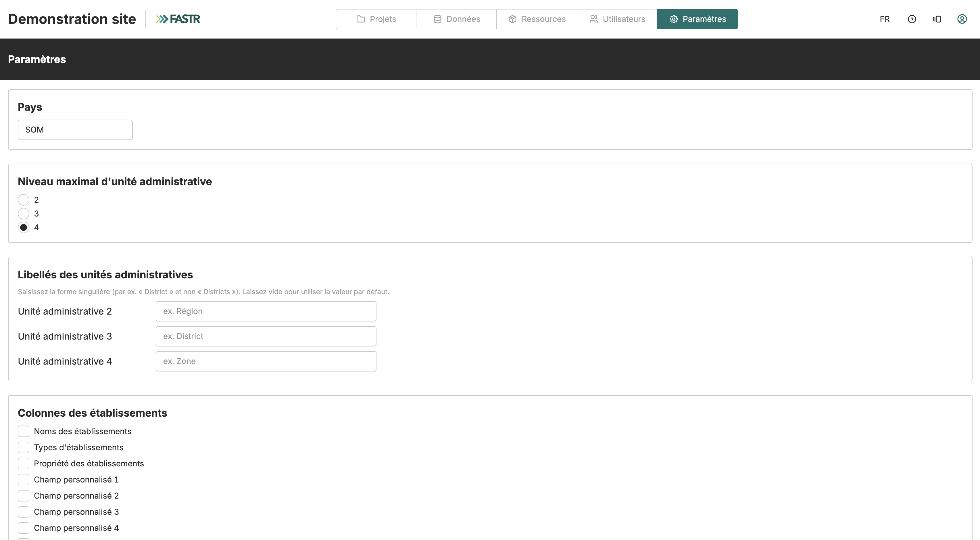The width and height of the screenshot is (980, 540).
Task: Choose administrative level 3 radio option
Action: [24, 213]
